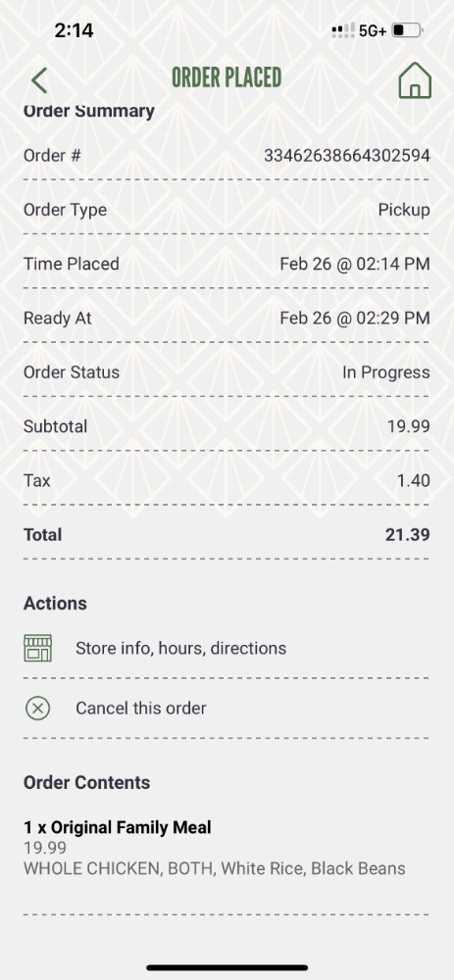Tap the Total 21.39 amount
The height and width of the screenshot is (980, 454).
(407, 535)
